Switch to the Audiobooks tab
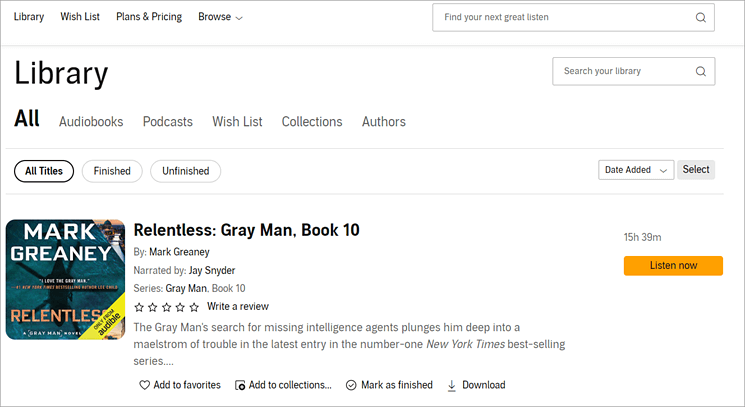This screenshot has width=745, height=407. point(91,122)
